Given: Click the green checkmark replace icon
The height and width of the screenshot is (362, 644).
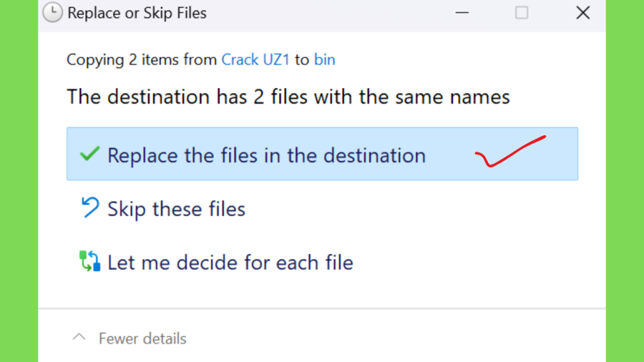Looking at the screenshot, I should [89, 154].
